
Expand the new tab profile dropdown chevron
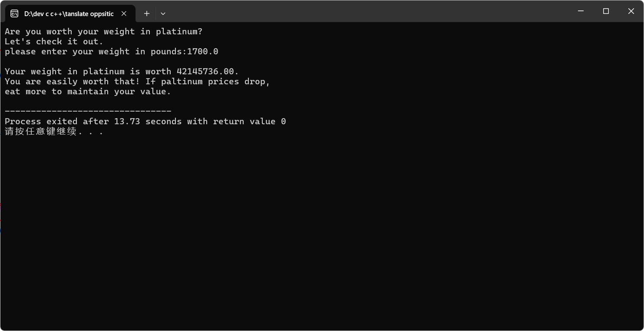tap(163, 13)
